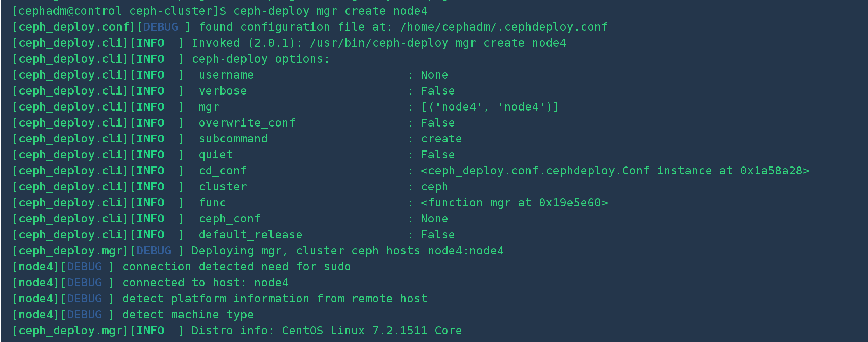
Task: Select the "connected to host: node4" message
Action: 206,283
